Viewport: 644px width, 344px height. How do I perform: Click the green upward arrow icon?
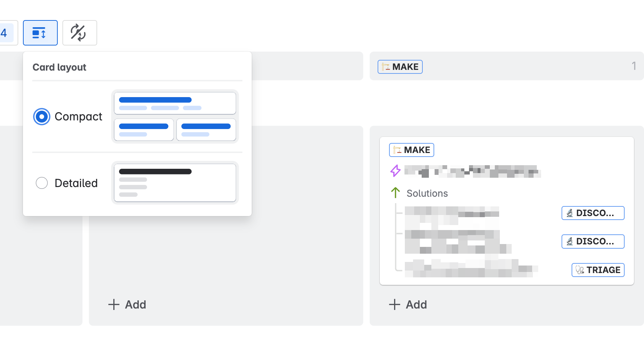pyautogui.click(x=396, y=193)
